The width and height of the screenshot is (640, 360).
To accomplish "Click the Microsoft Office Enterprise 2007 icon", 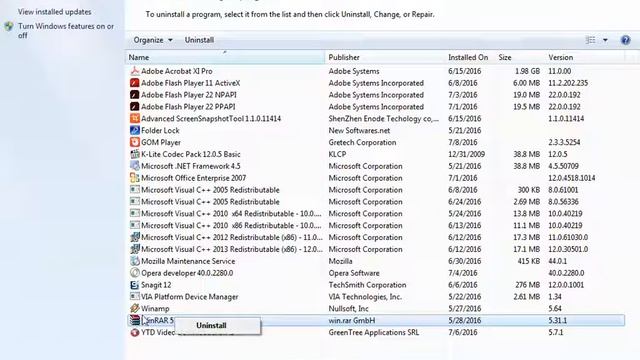I will (135, 178).
